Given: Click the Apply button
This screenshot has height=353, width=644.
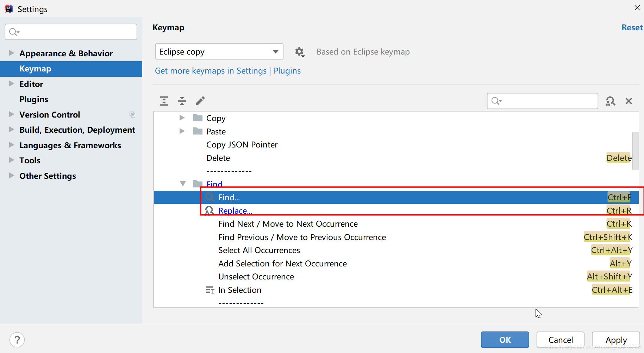Looking at the screenshot, I should (x=616, y=340).
